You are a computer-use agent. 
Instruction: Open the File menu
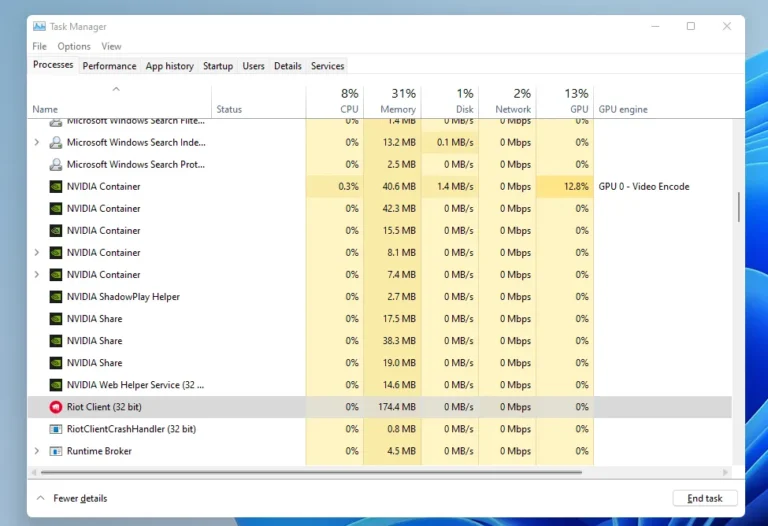[39, 47]
